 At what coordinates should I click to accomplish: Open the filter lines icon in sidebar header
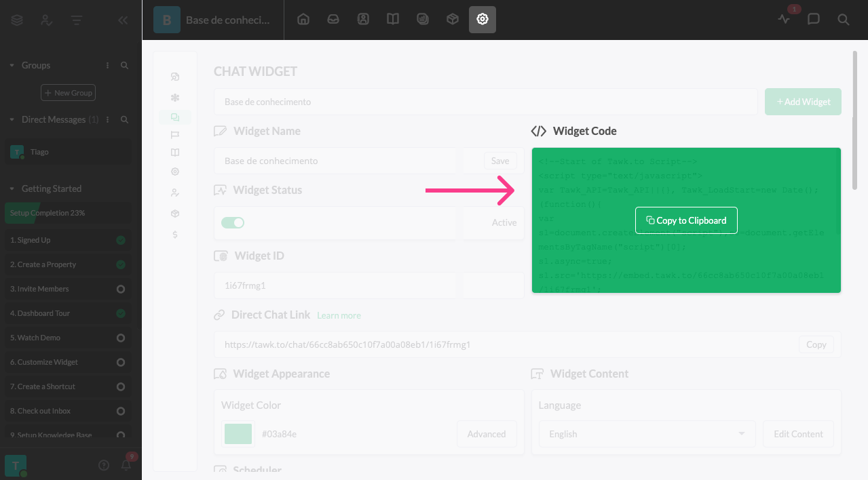pos(77,20)
